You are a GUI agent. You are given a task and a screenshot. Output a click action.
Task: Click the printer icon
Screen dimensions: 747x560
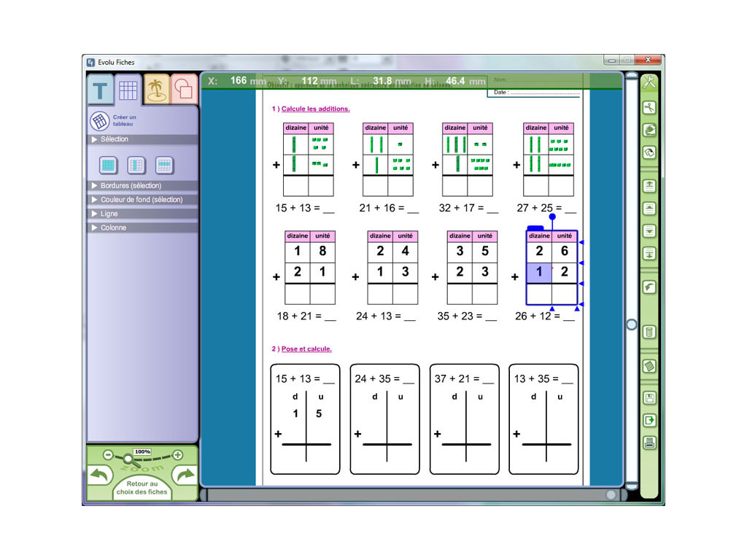649,443
